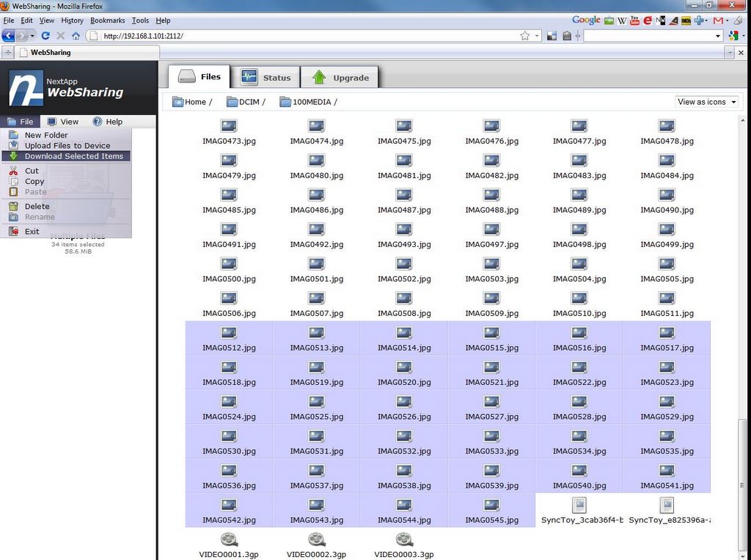Go to the Firefox home page
Screen dimensions: 751x560
coord(76,35)
